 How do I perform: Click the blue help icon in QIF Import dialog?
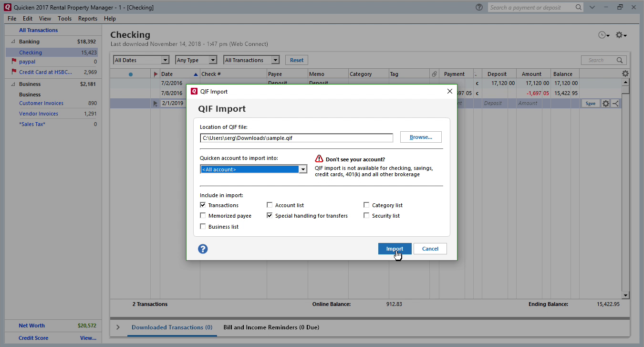(203, 249)
